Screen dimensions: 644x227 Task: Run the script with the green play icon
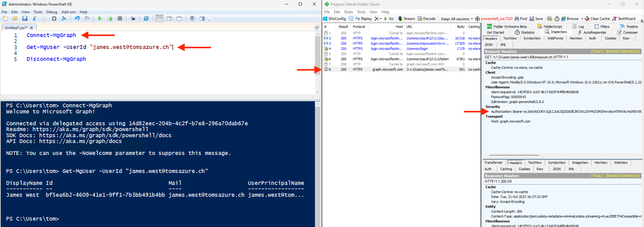pos(100,19)
